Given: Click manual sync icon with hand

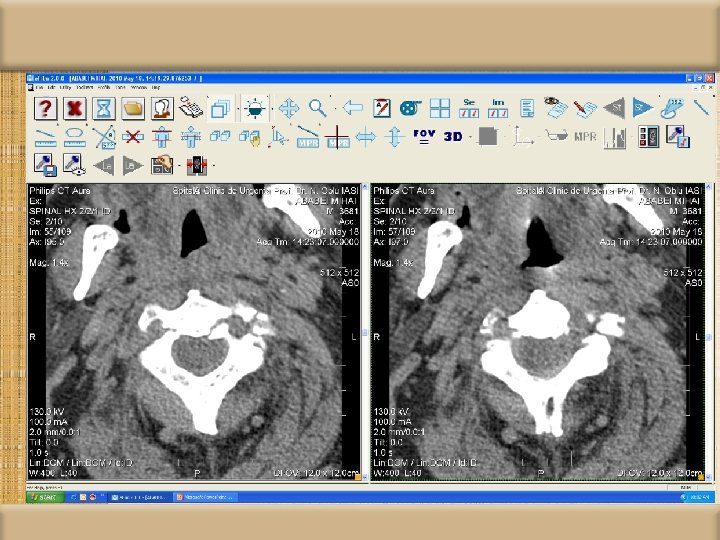Looking at the screenshot, I should 249,137.
